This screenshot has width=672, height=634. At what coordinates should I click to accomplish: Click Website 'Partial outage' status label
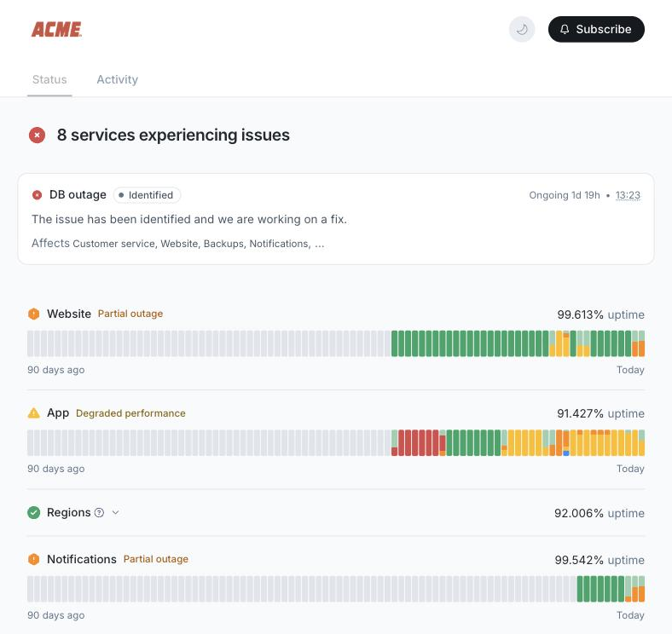click(130, 314)
